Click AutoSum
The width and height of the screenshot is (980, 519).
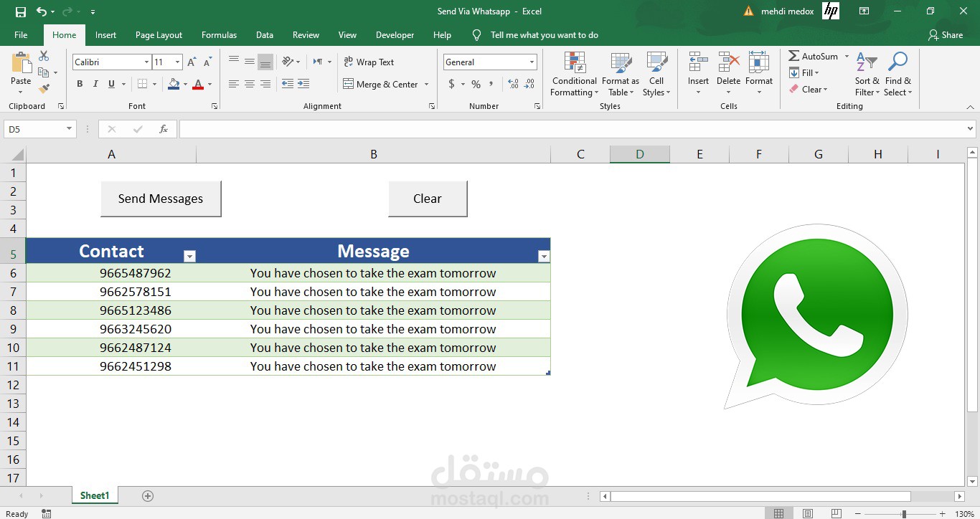[x=814, y=56]
